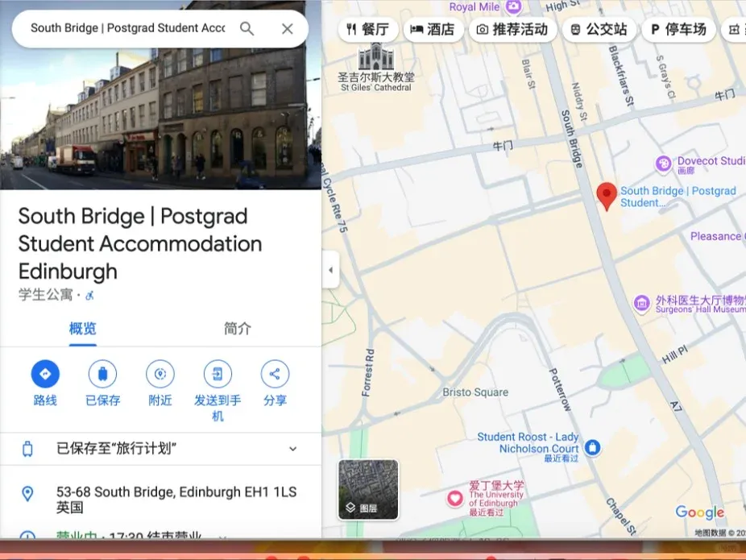Click the 分享 share icon

tap(275, 374)
